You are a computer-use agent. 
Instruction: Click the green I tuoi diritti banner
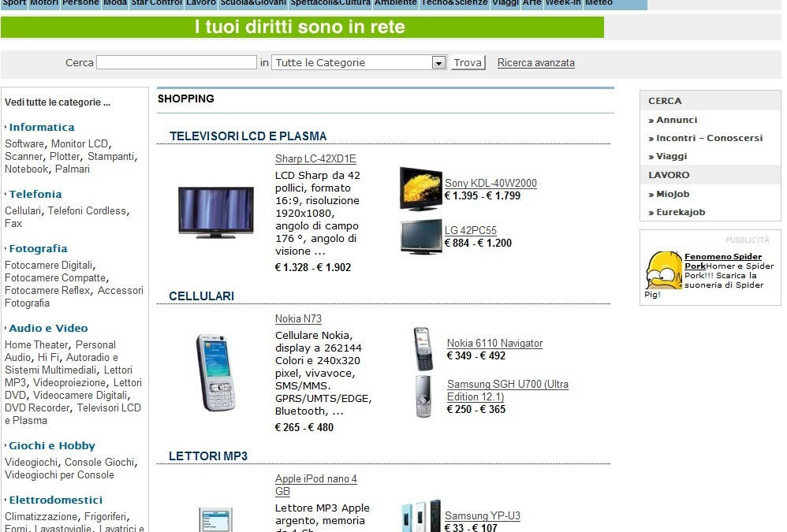[301, 28]
